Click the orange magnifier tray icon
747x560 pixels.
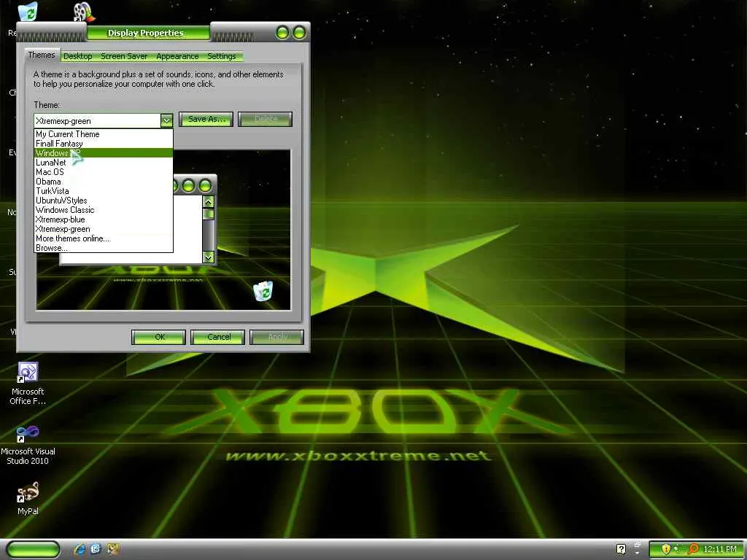tap(693, 549)
